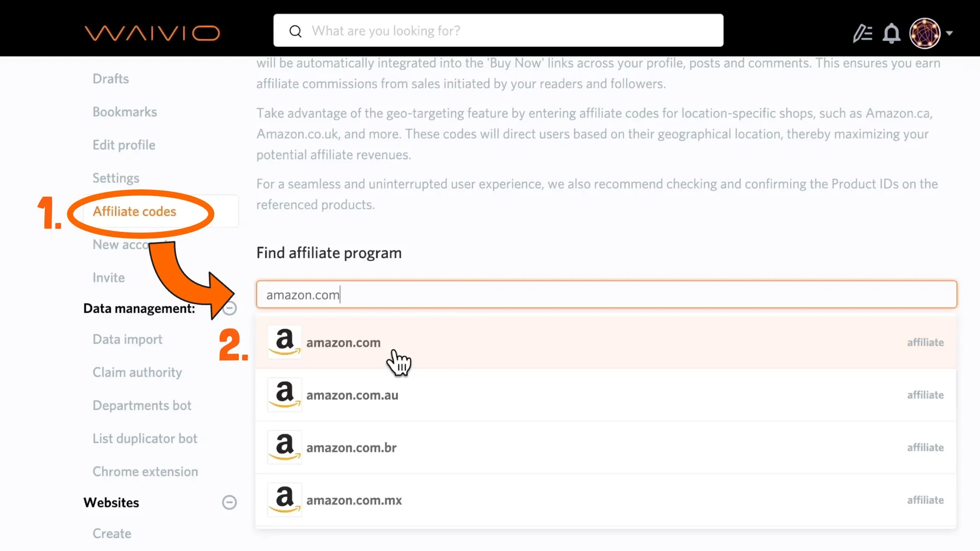Click the amazon.com.mx logo icon
Image resolution: width=980 pixels, height=551 pixels.
tap(285, 500)
